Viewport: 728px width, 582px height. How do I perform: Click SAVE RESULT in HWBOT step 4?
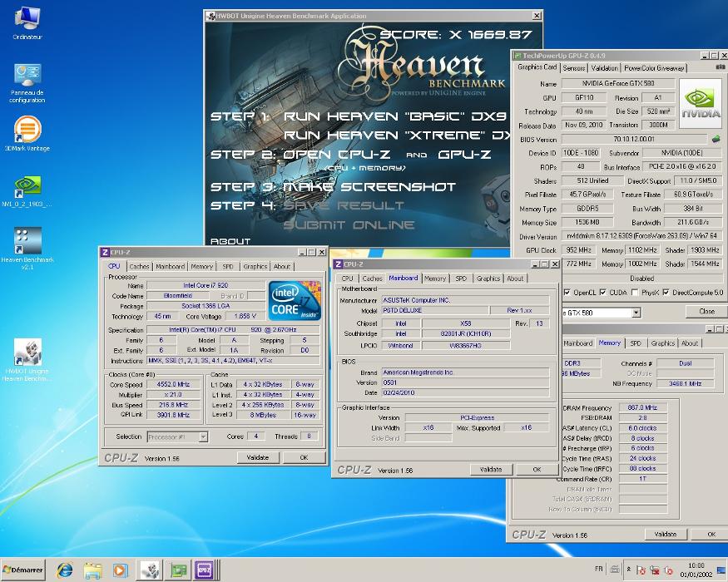(344, 205)
